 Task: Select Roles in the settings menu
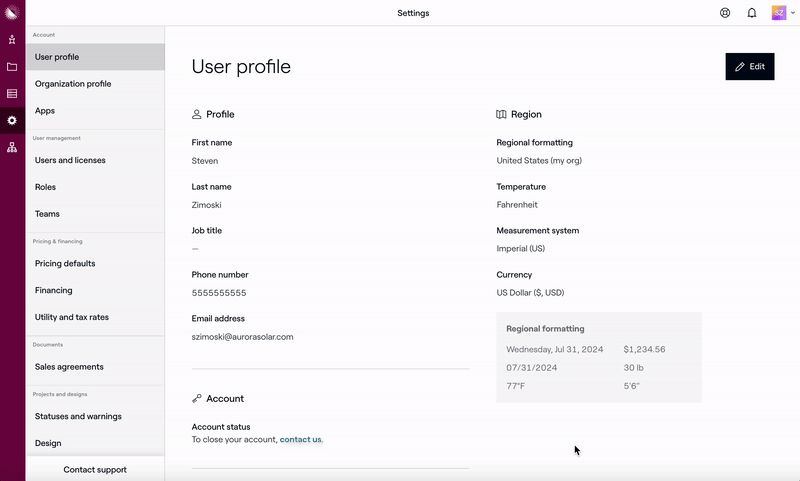pos(46,187)
